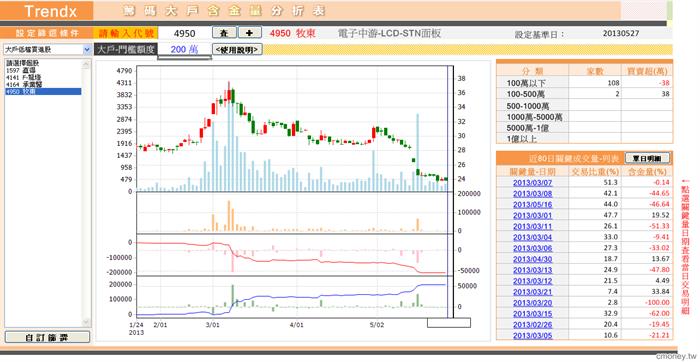Click the 單日明細 daily detail button

coord(647,158)
